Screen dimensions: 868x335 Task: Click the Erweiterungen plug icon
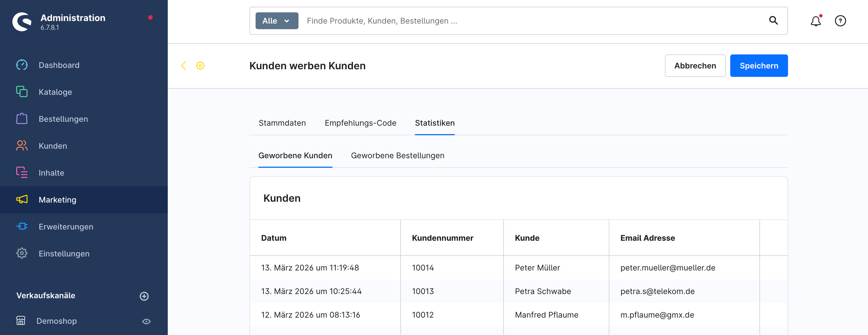[22, 226]
